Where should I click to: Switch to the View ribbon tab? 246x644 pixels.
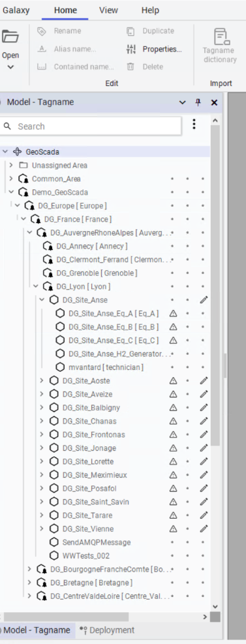(108, 10)
